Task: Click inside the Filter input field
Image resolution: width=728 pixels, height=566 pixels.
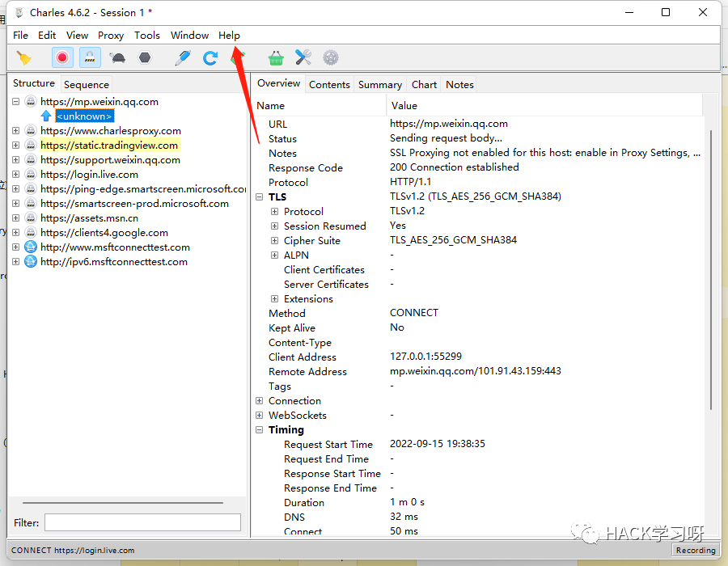Action: [x=142, y=522]
